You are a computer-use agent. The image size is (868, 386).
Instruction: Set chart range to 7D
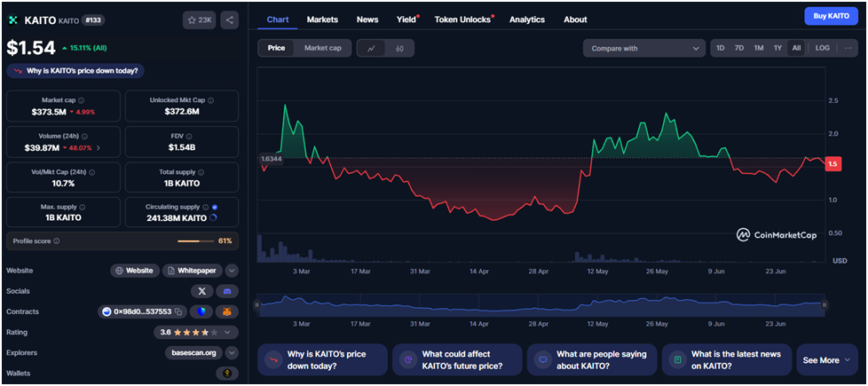tap(739, 48)
